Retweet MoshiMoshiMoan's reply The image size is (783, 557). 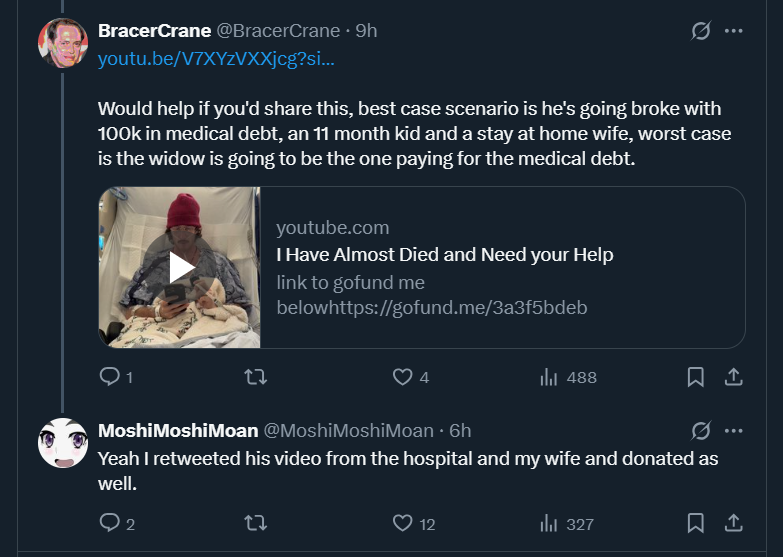point(257,523)
